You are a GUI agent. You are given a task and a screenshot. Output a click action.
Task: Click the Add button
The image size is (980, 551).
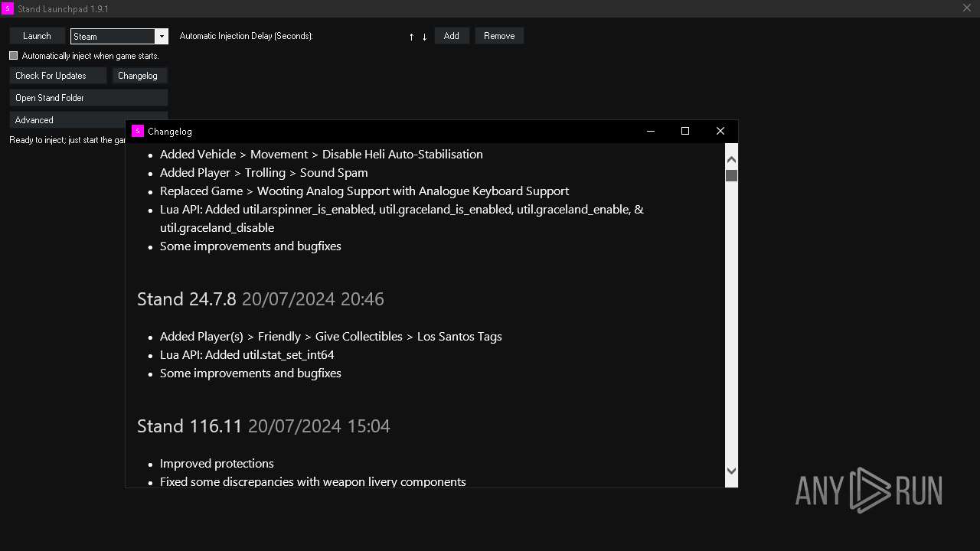pos(452,36)
